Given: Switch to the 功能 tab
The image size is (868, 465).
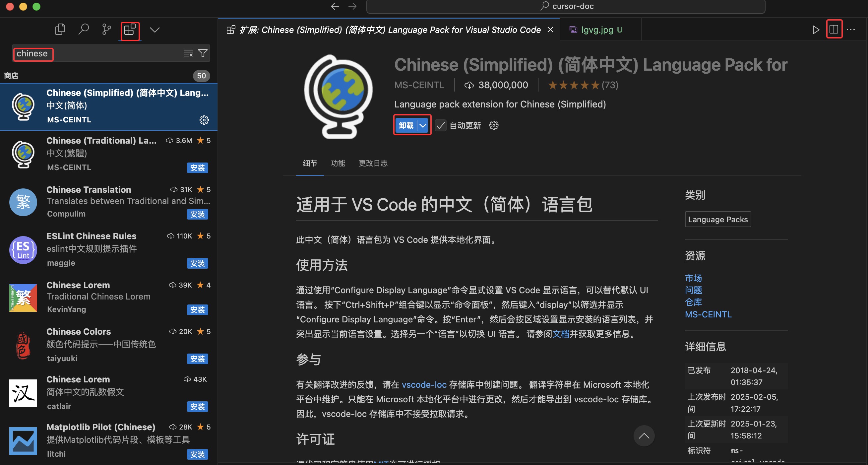Looking at the screenshot, I should (338, 164).
